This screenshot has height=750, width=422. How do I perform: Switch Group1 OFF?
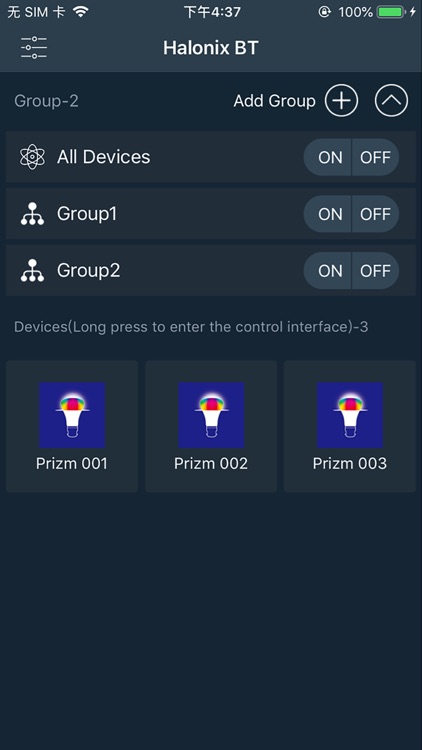click(x=376, y=214)
